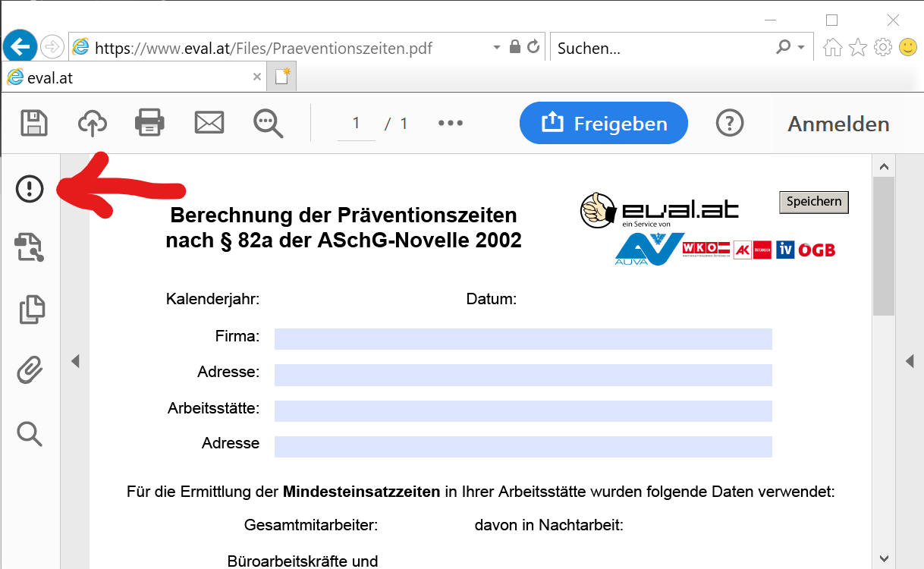Open the zoom magnifier tool

coord(268,124)
